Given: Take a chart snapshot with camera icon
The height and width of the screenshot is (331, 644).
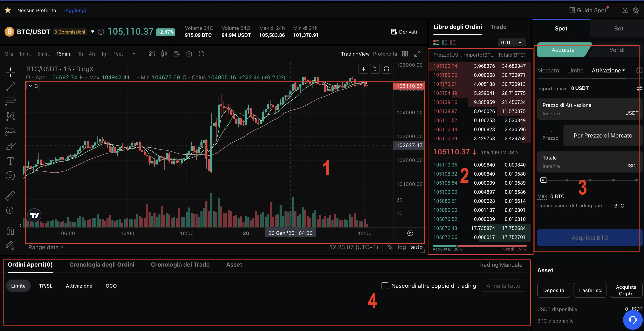Looking at the screenshot, I should pyautogui.click(x=189, y=54).
